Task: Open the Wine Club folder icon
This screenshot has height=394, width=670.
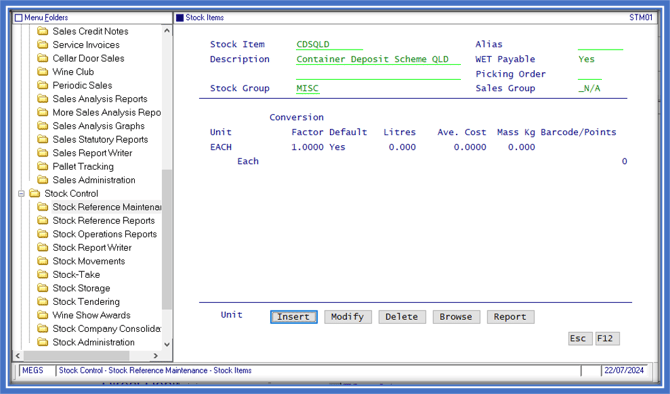Action: point(42,71)
